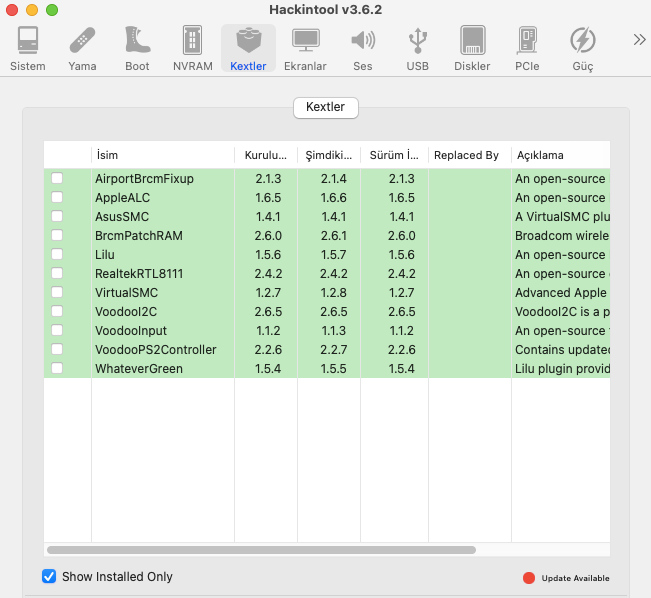651x598 pixels.
Task: Select the Kextler tab label
Action: pyautogui.click(x=325, y=106)
